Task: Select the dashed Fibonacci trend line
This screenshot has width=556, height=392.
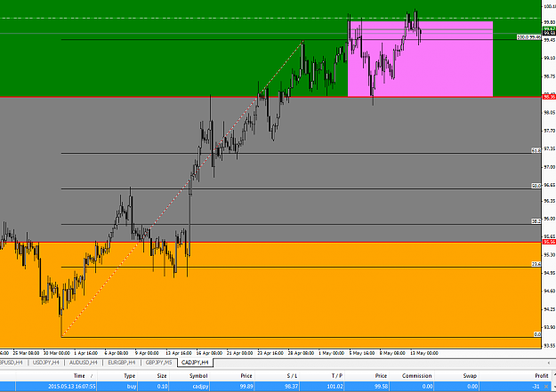Action: [x=182, y=188]
